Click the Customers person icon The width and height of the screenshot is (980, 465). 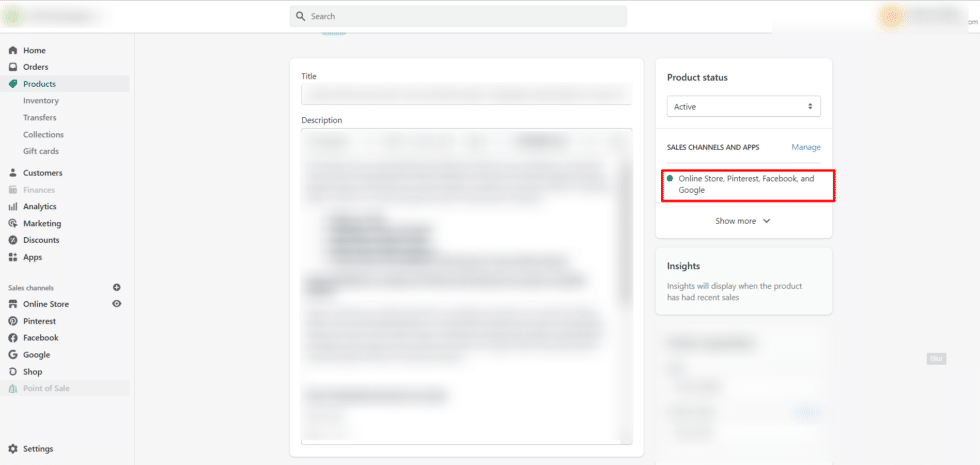[12, 173]
